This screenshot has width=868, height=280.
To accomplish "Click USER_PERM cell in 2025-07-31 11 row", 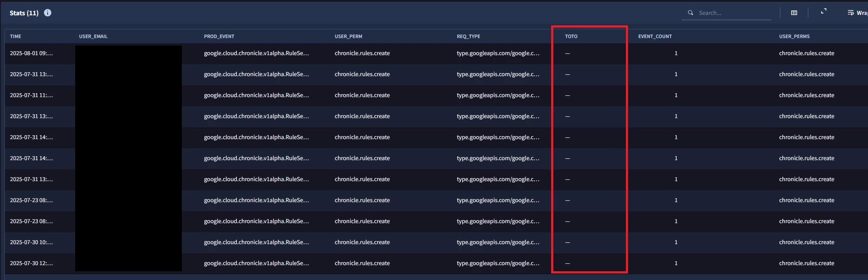I will (362, 95).
